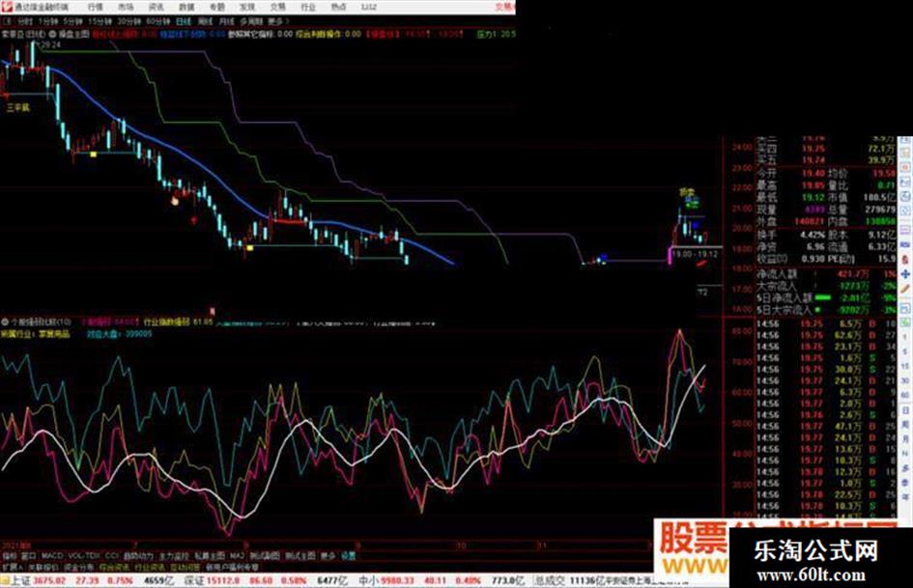Viewport: 913px width, 588px height.
Task: Open the 指标 tab at bottom
Action: tap(10, 556)
